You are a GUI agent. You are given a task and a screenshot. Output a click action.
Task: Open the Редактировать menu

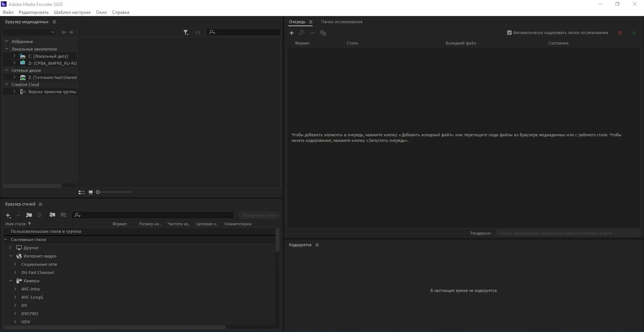coord(34,12)
